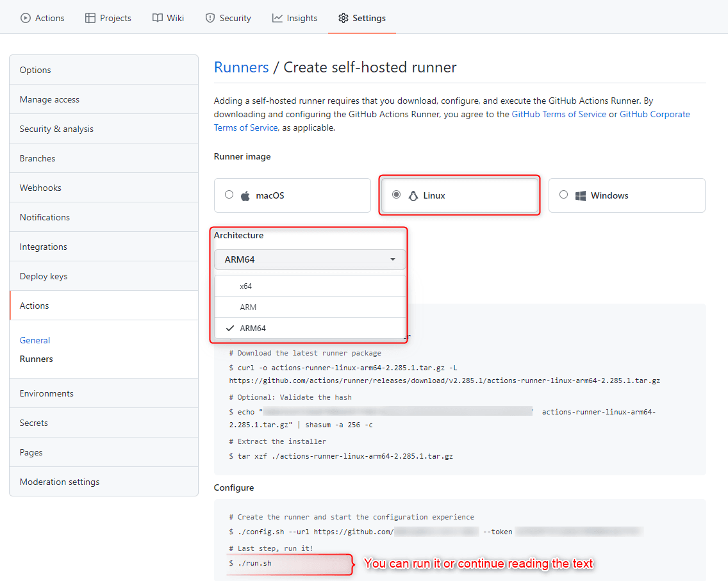Click the Wiki book icon
The image size is (728, 581).
click(x=158, y=18)
